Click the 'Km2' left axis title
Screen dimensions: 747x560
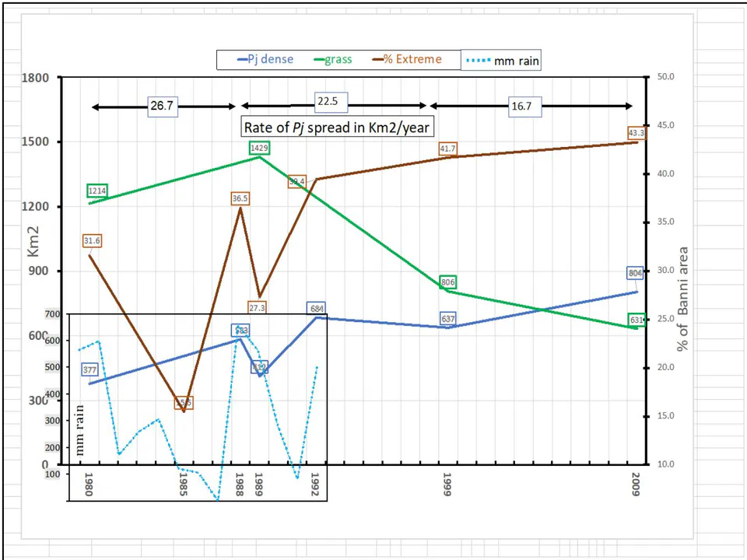pos(33,242)
